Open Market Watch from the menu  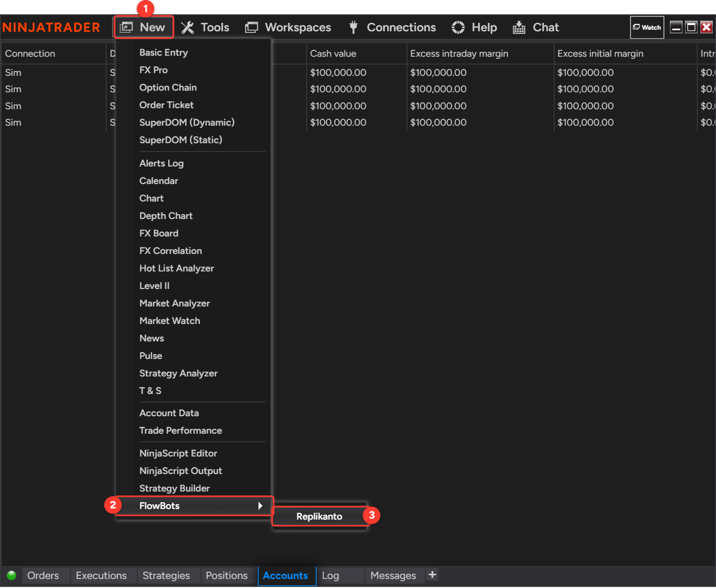[169, 321]
